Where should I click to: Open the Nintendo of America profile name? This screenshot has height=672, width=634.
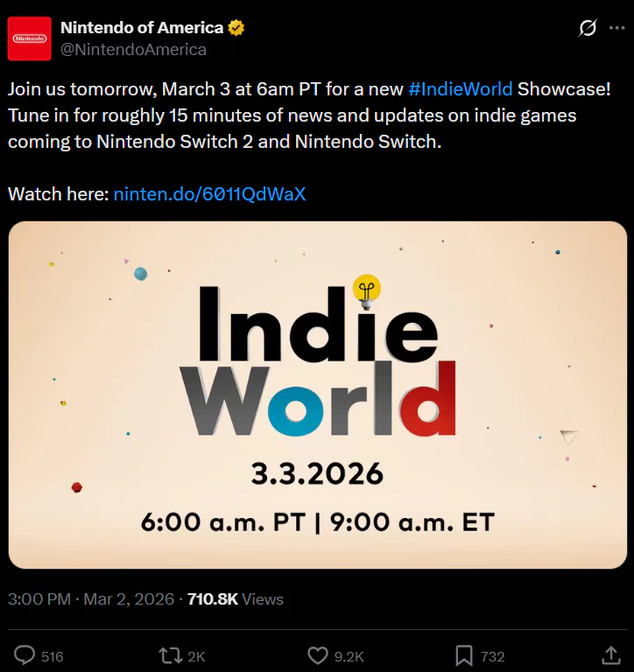tap(141, 28)
